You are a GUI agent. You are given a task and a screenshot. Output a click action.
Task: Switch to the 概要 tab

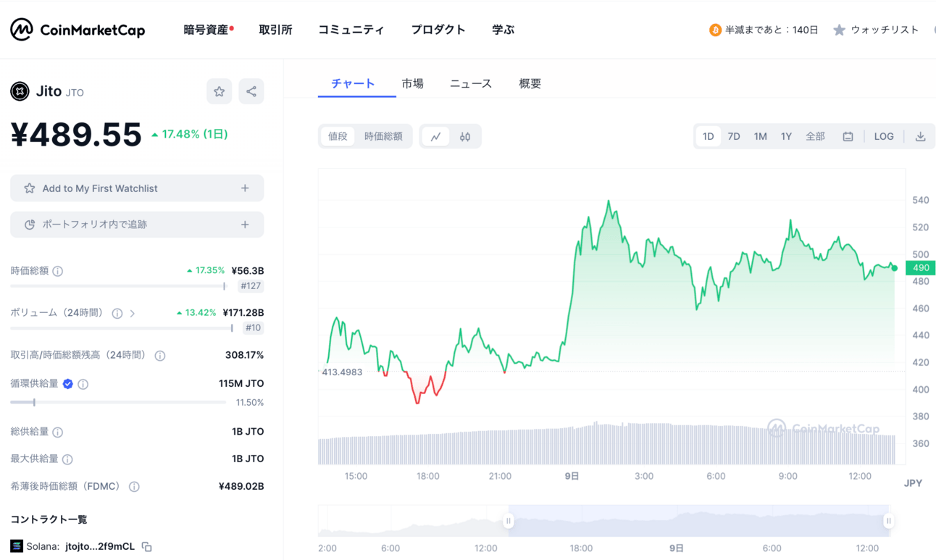tap(530, 83)
